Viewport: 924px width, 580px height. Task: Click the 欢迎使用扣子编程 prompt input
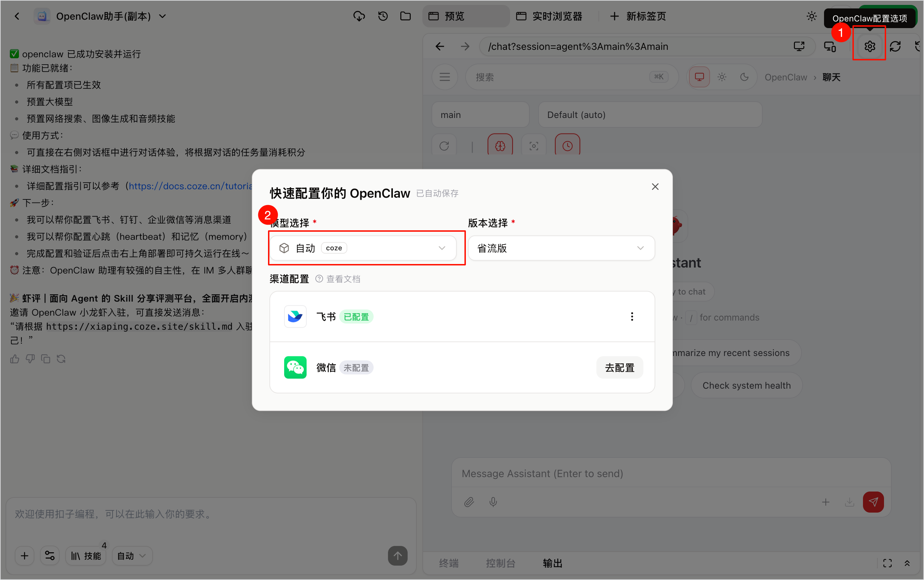tap(211, 514)
